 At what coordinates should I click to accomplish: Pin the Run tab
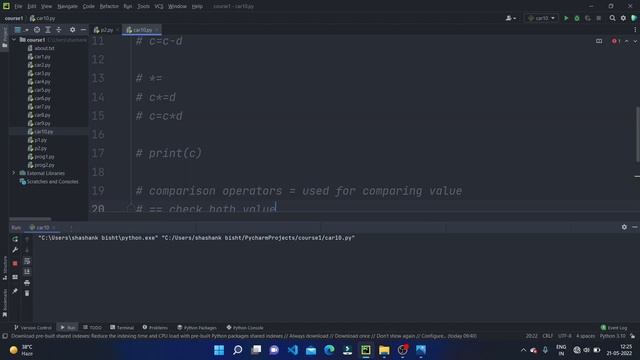coord(15,291)
